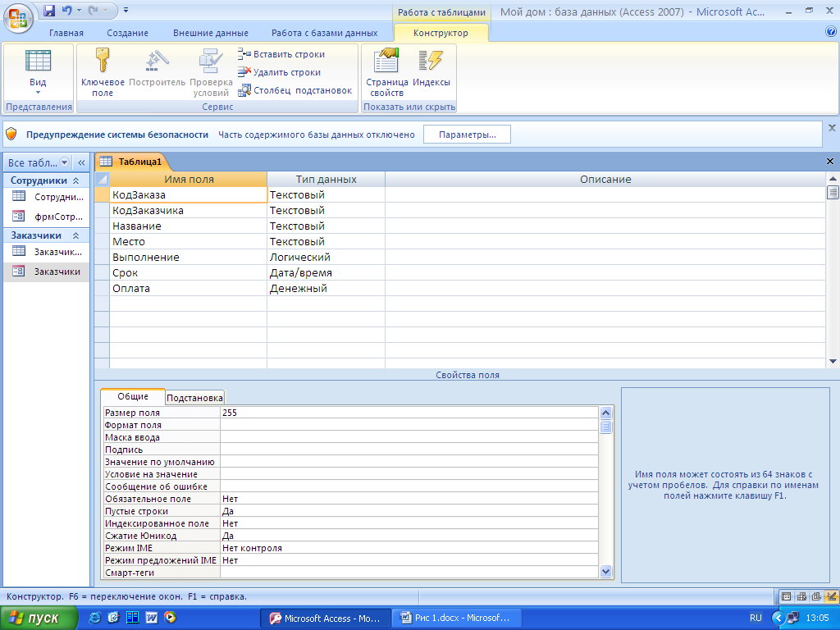This screenshot has height=630, width=840.
Task: Click the Денежный data type cell
Action: (326, 288)
